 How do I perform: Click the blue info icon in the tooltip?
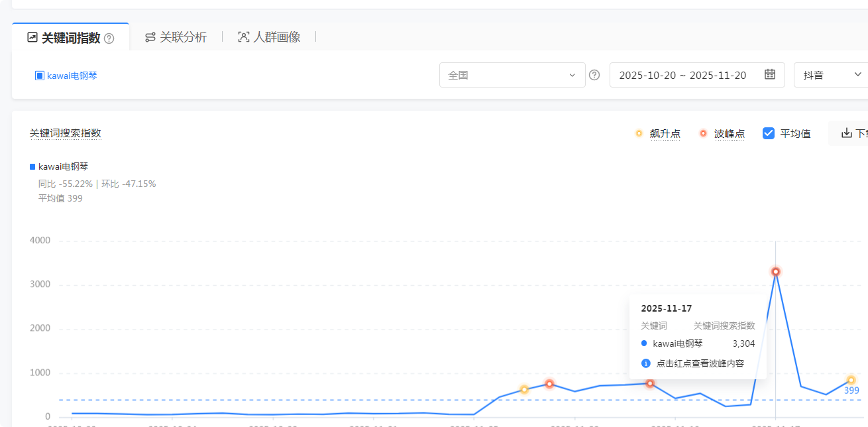[645, 363]
